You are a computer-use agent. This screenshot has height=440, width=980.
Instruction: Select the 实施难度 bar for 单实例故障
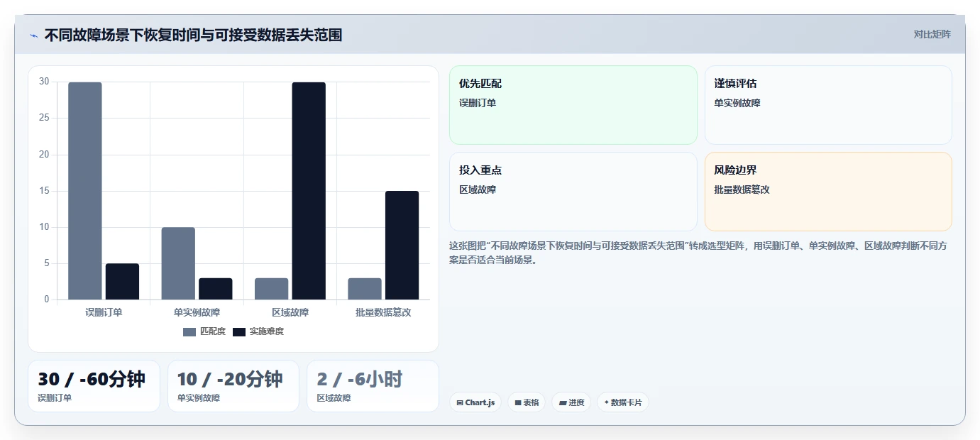[215, 289]
